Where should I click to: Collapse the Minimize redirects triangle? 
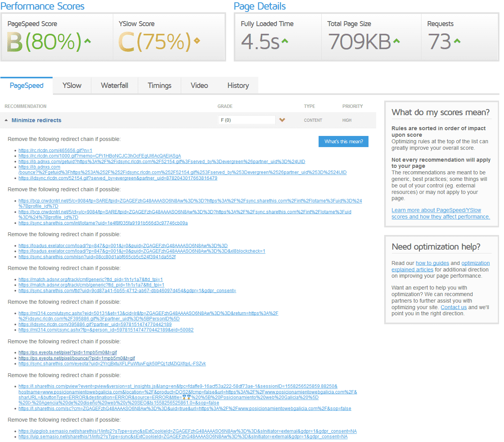pos(6,120)
